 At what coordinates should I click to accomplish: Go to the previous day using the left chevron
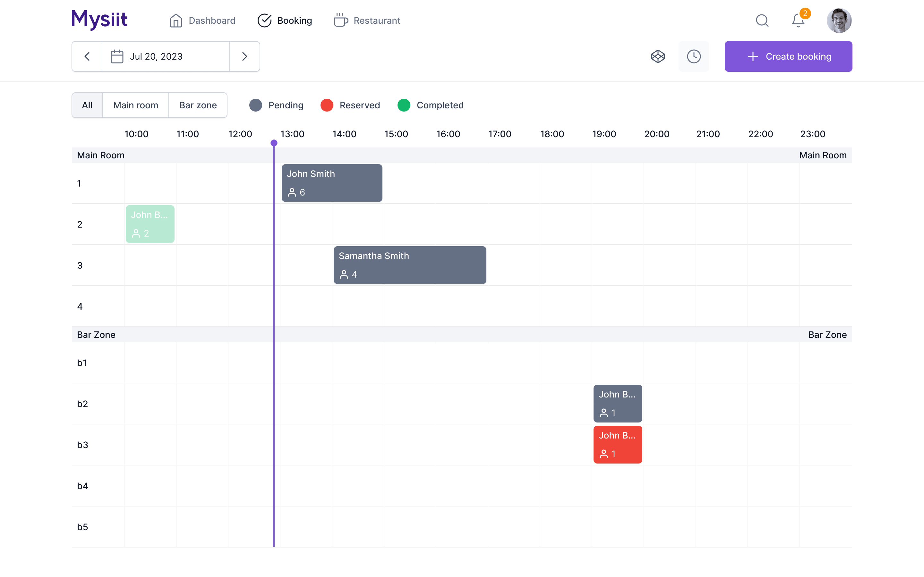click(87, 56)
